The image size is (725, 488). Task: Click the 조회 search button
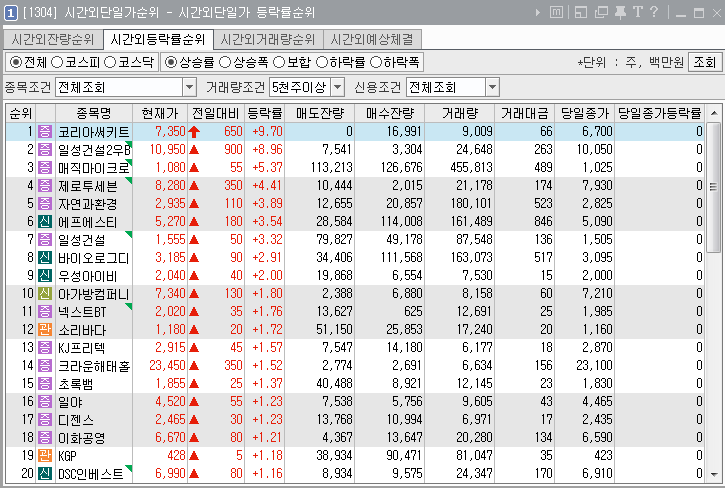(x=705, y=62)
